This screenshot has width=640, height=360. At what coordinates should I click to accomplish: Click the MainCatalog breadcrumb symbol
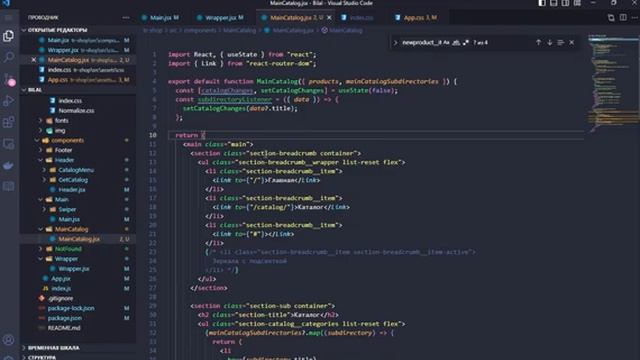point(345,30)
